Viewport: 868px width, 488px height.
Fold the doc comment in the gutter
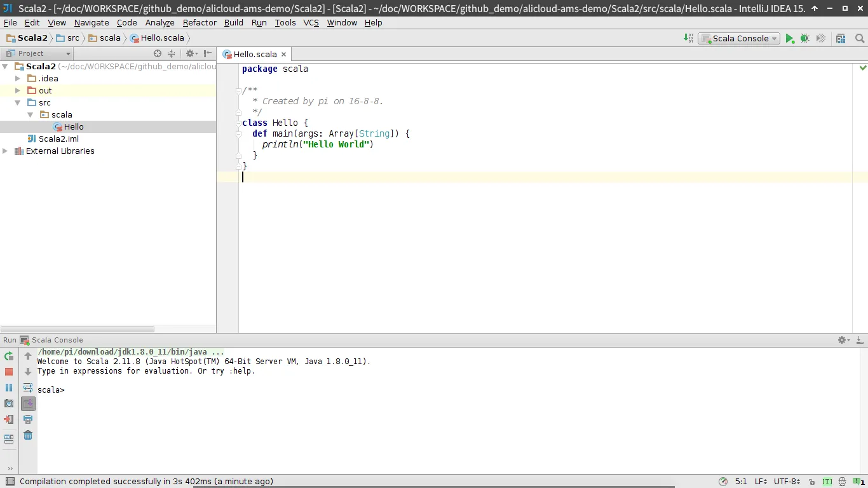pyautogui.click(x=240, y=90)
